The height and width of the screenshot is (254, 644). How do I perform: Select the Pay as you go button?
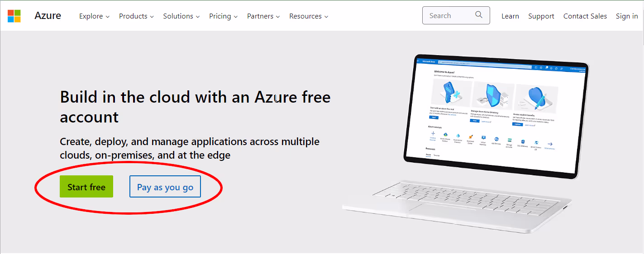pos(165,187)
